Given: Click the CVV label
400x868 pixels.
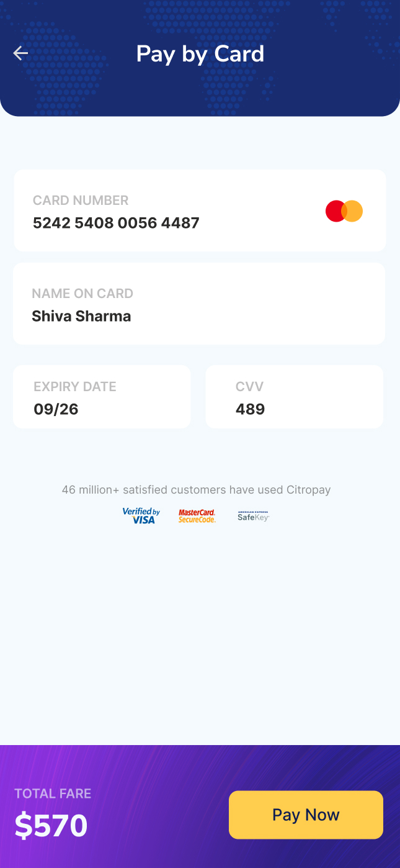Looking at the screenshot, I should point(249,387).
